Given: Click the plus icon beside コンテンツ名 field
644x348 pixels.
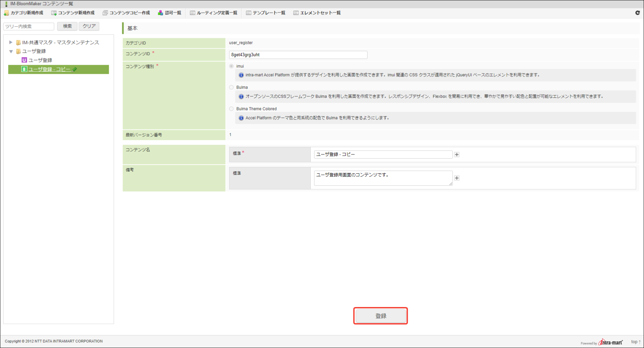Looking at the screenshot, I should pos(457,155).
